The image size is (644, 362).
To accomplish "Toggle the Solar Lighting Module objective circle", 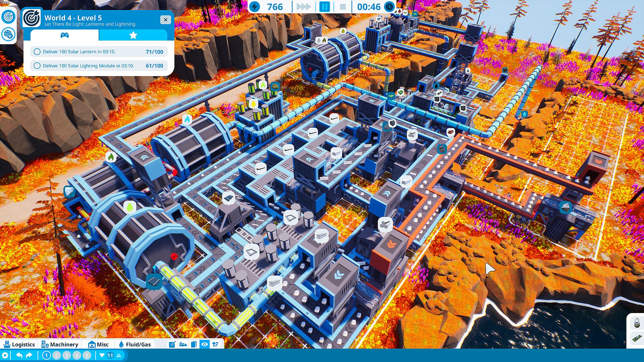I will tap(37, 66).
